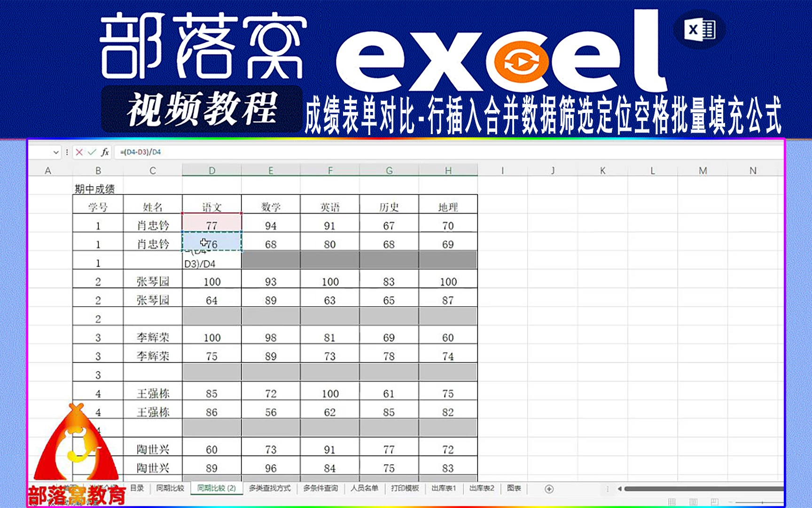
Task: Select column F header
Action: coord(330,170)
